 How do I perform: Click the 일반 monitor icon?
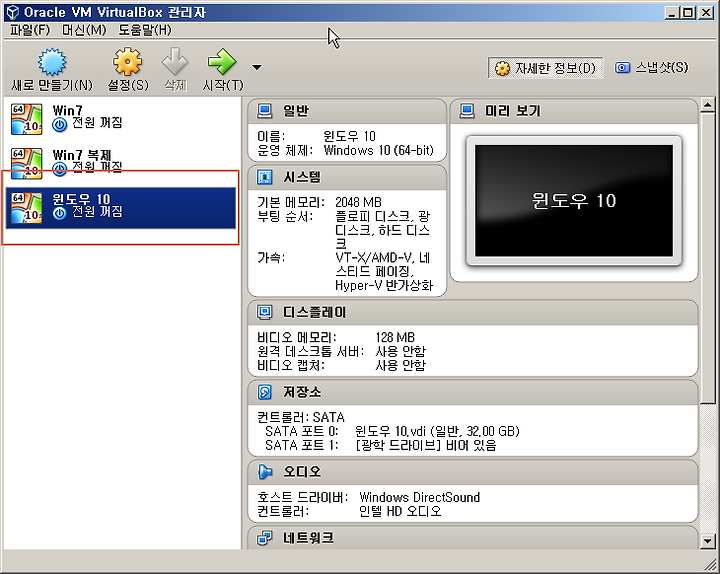264,111
